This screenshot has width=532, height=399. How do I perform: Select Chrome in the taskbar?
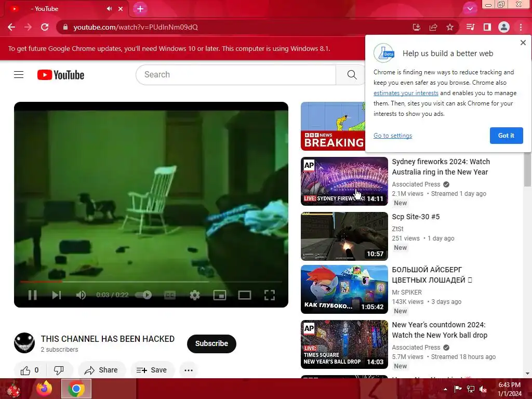[76, 389]
